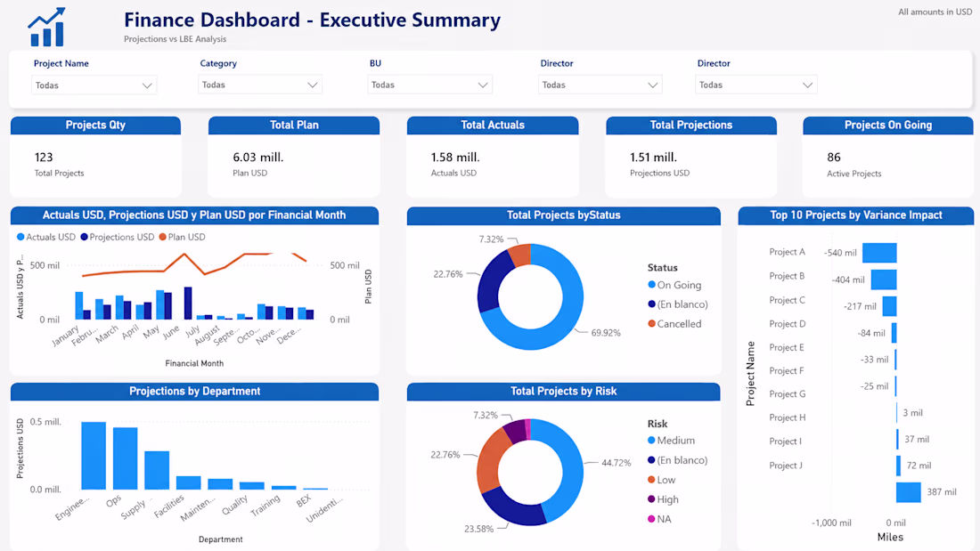Select the Total Projections value 1.51 mill.
The height and width of the screenshot is (551, 980).
[653, 157]
